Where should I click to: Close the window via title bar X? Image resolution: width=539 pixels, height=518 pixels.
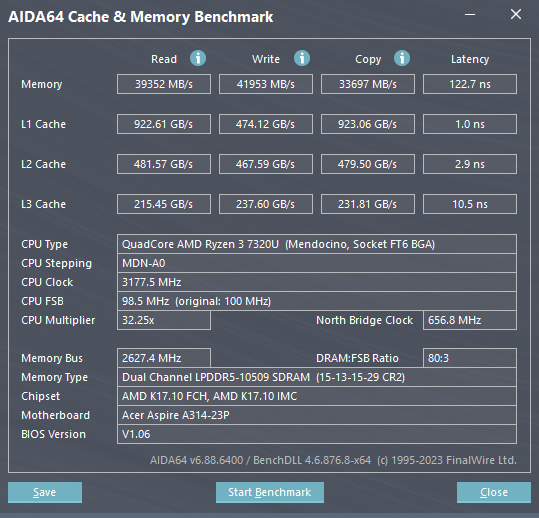point(516,14)
